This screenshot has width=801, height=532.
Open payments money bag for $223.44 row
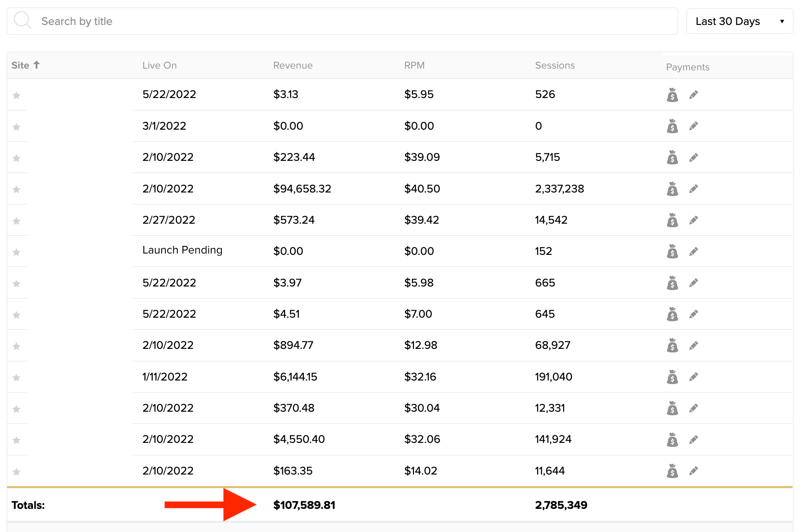point(672,158)
